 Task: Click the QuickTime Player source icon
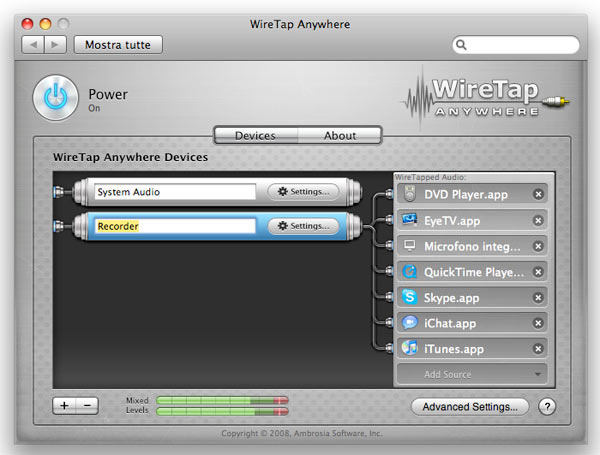click(408, 272)
